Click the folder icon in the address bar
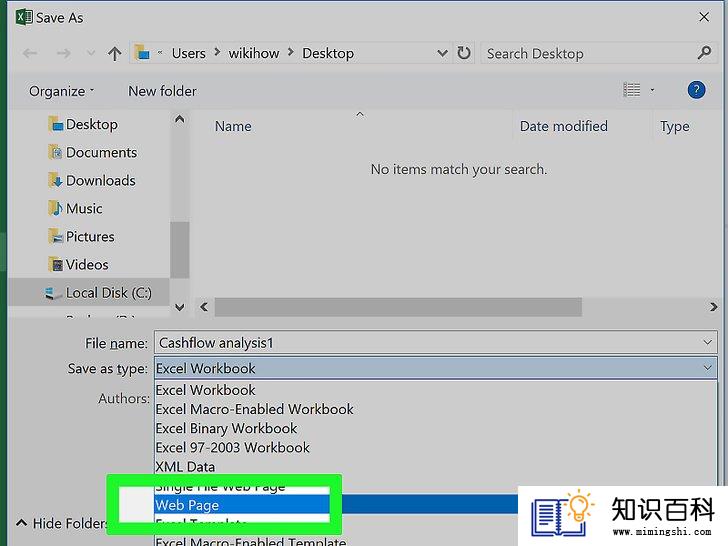 coord(142,53)
